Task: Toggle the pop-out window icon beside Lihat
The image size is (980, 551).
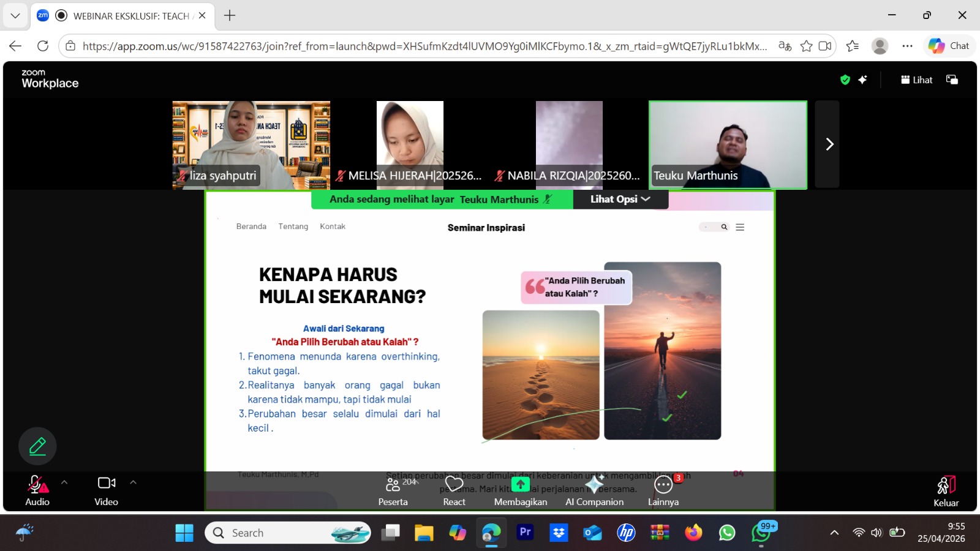Action: (952, 80)
